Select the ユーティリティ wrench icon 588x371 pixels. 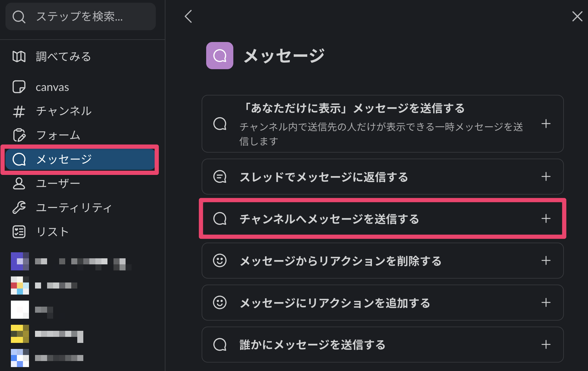(19, 208)
